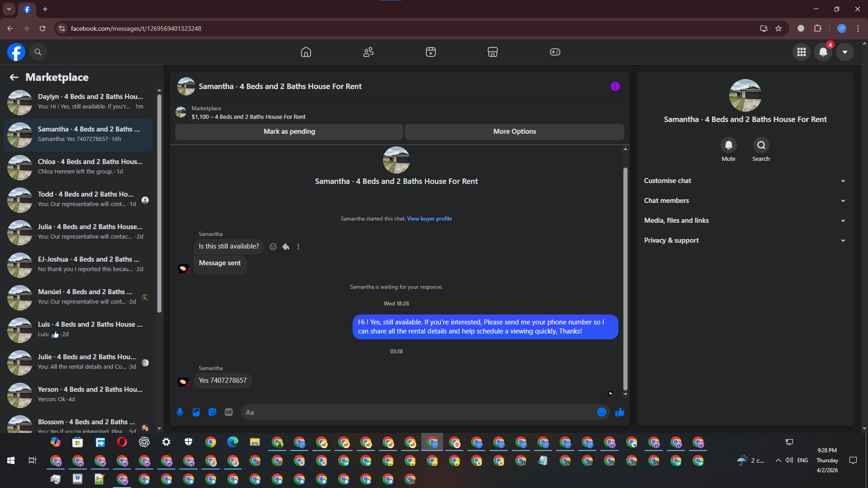Open More Options for the listing
Viewport: 868px width, 488px height.
tap(514, 131)
